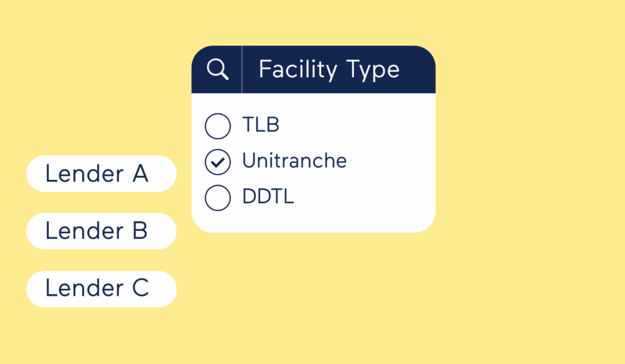625x364 pixels.
Task: Open the Facility Type dropdown header
Action: [x=329, y=70]
